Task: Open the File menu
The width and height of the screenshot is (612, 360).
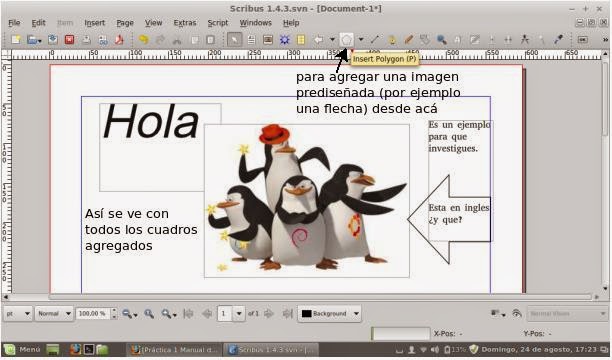Action: click(14, 23)
